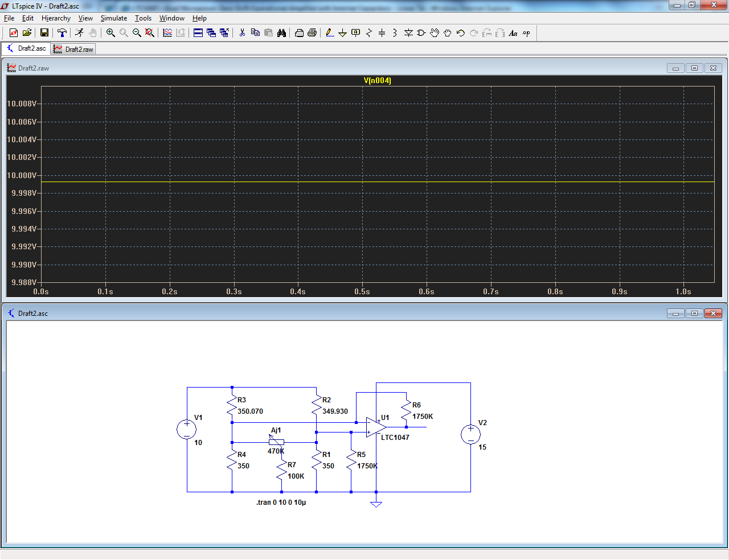Click the Run simulation icon
729x560 pixels.
79,33
